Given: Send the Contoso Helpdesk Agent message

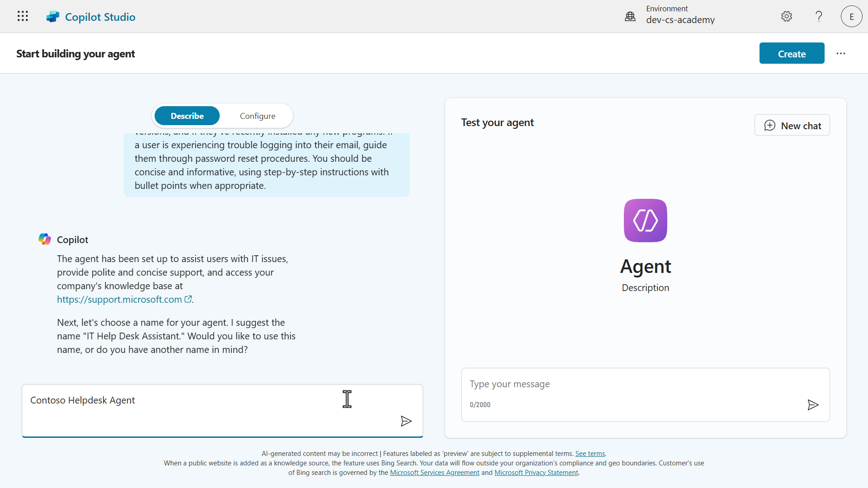Looking at the screenshot, I should (x=406, y=421).
